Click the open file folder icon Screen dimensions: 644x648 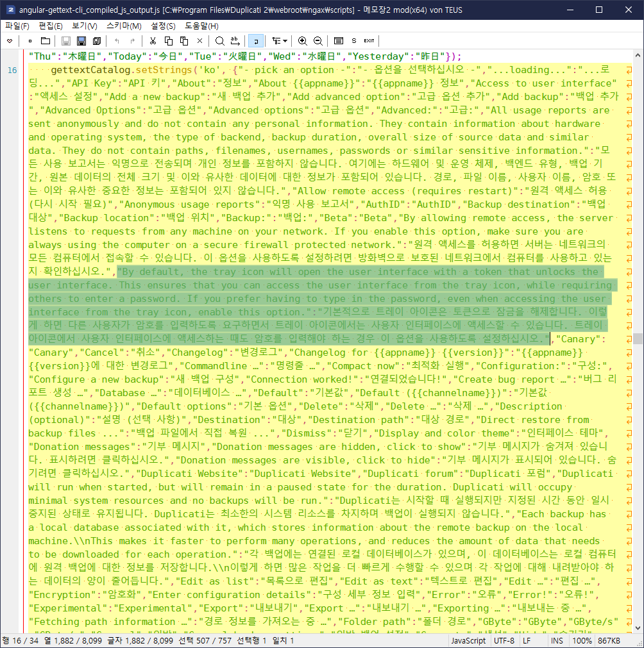(x=46, y=41)
